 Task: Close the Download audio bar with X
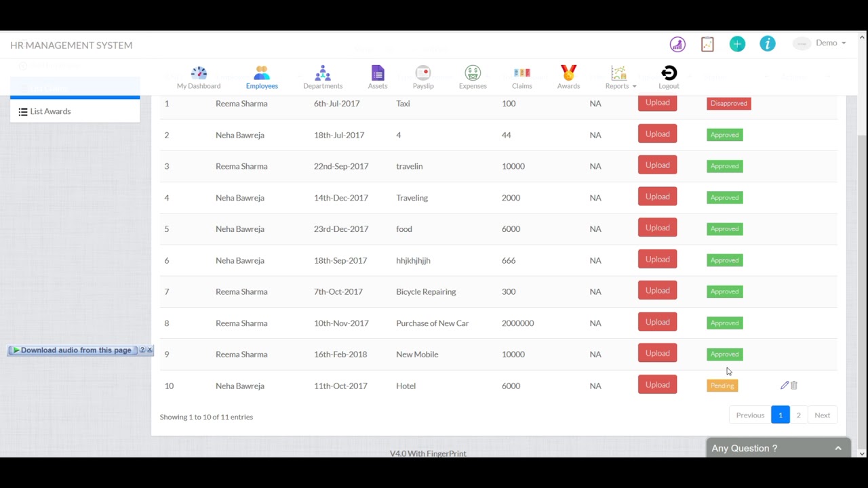pyautogui.click(x=150, y=350)
